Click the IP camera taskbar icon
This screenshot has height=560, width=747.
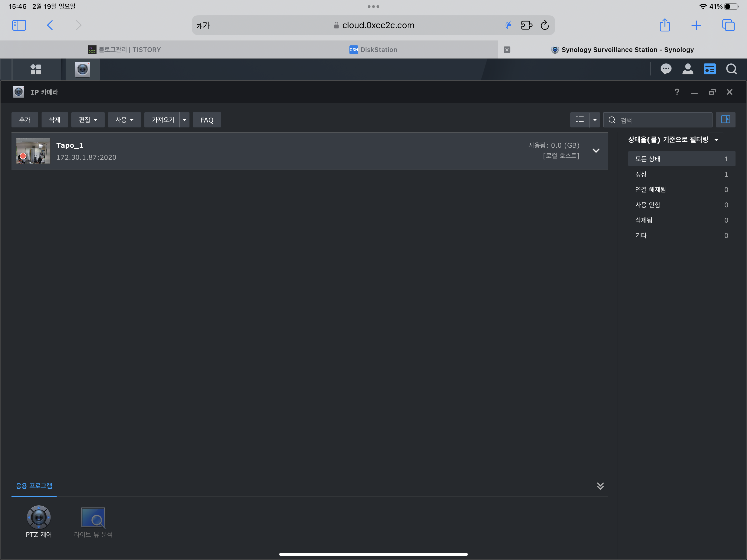click(x=82, y=69)
